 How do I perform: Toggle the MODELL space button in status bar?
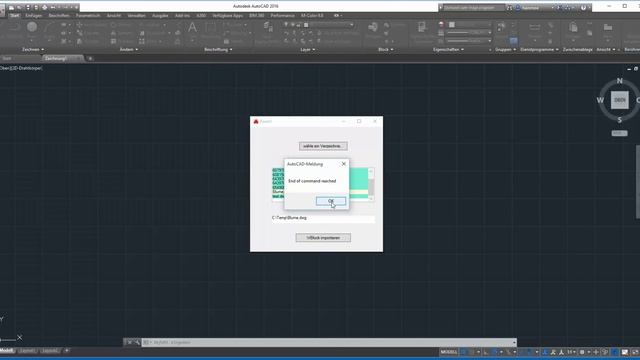[x=449, y=352]
